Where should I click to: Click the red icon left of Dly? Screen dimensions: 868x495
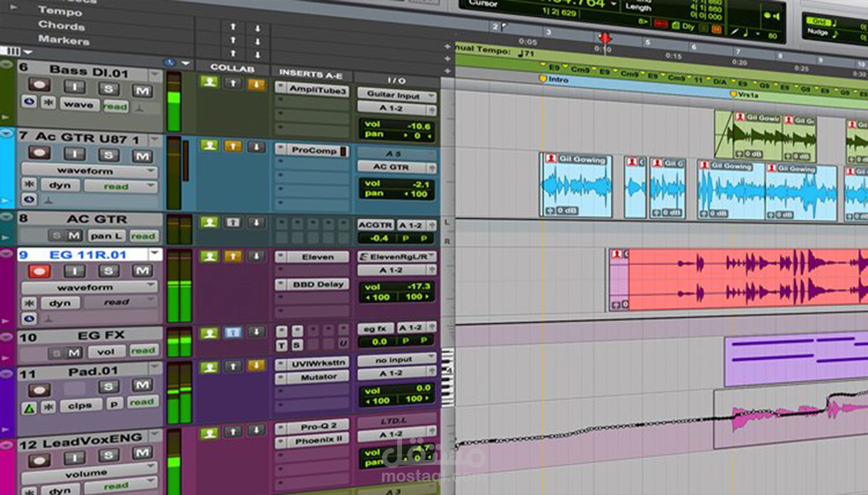tap(661, 24)
